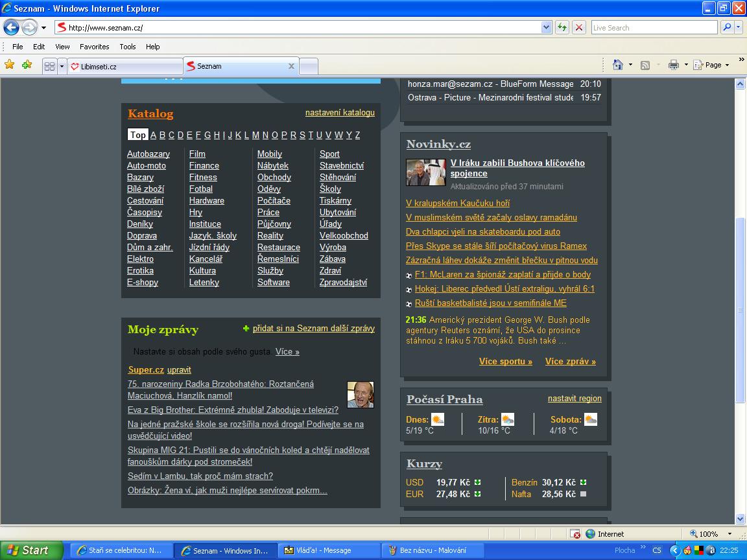Click the taskbar clock showing 22:25
The height and width of the screenshot is (560, 747).
[x=729, y=550]
